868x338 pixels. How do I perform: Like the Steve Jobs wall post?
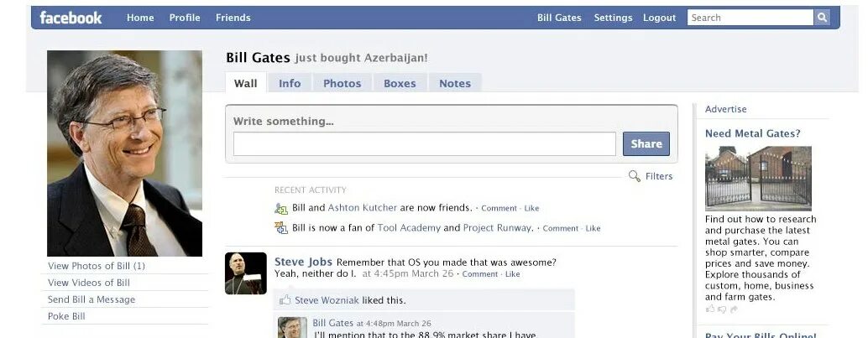[513, 274]
